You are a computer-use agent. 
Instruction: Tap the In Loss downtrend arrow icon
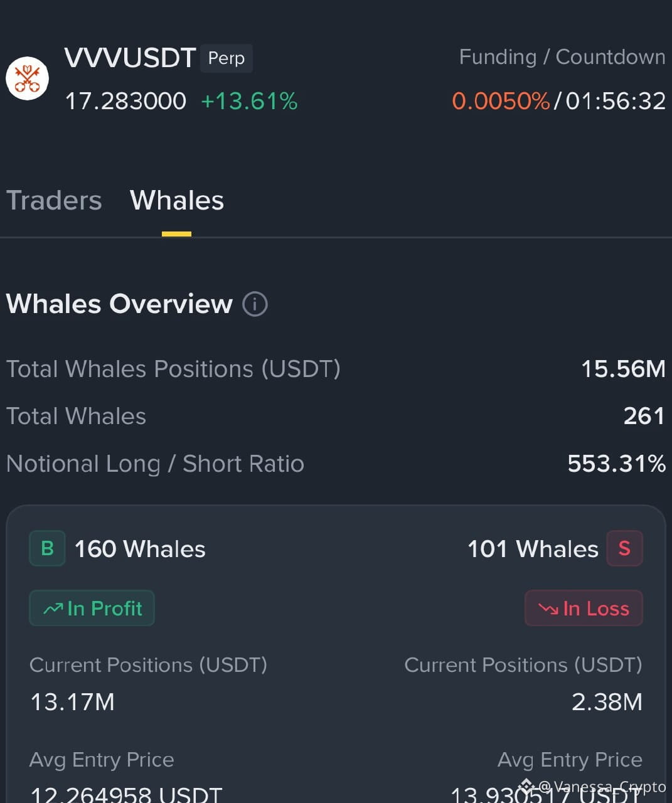[x=548, y=609]
